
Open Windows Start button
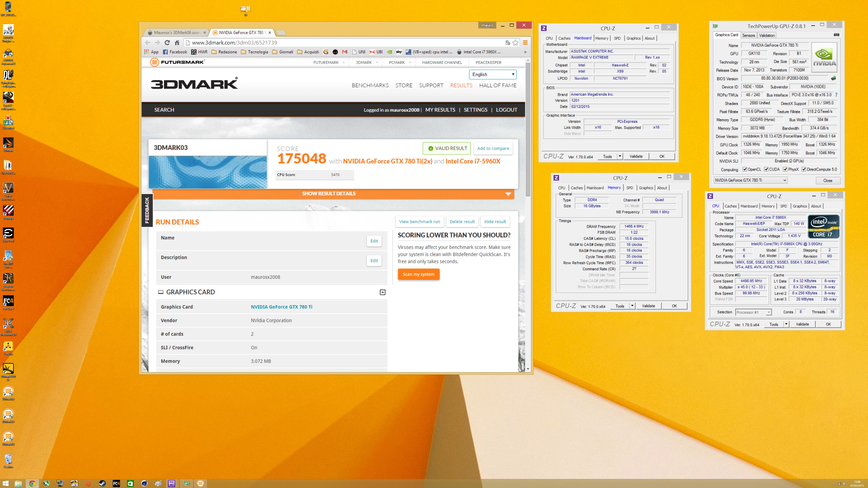[6, 483]
